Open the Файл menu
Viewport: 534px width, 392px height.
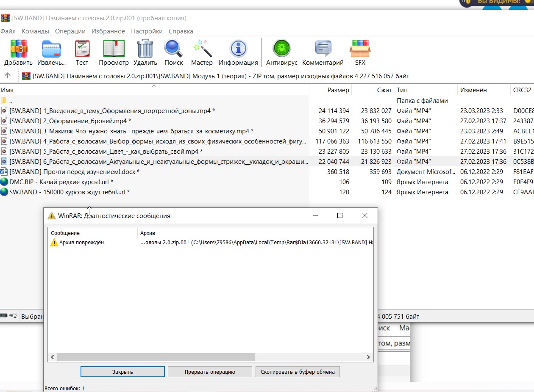pyautogui.click(x=8, y=31)
